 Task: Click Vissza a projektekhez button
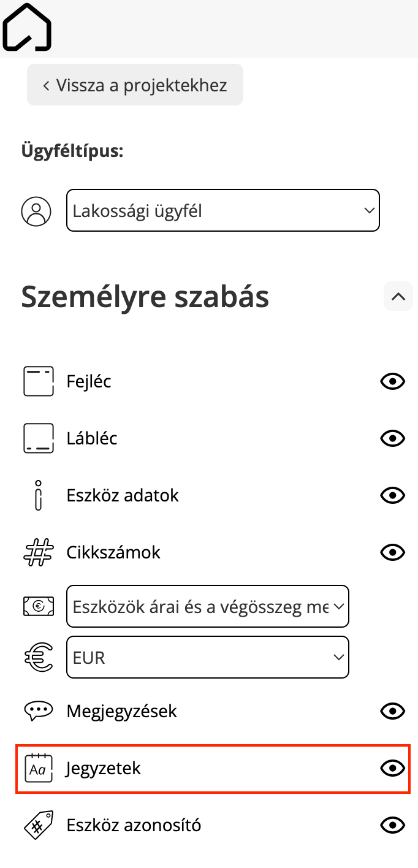tap(135, 85)
